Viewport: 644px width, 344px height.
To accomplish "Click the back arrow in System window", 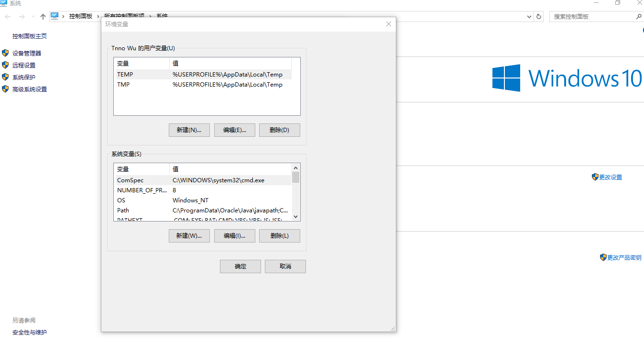I will point(8,17).
